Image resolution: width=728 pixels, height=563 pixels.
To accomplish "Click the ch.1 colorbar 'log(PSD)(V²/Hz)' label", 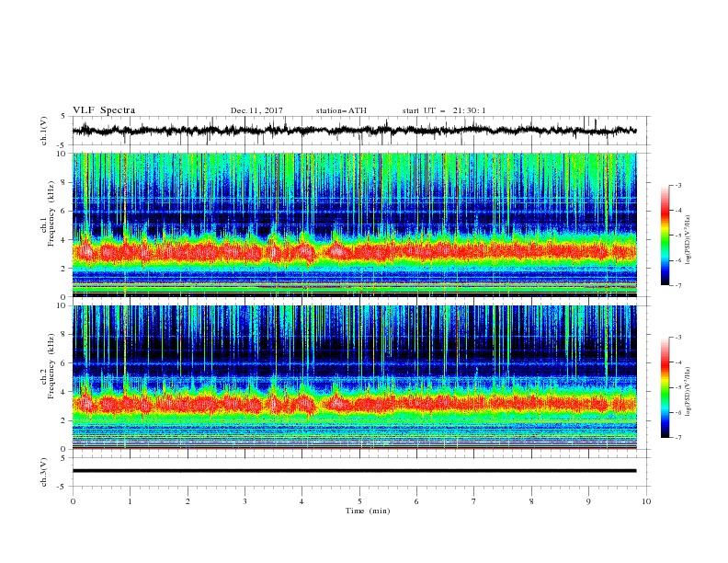I will click(x=688, y=239).
